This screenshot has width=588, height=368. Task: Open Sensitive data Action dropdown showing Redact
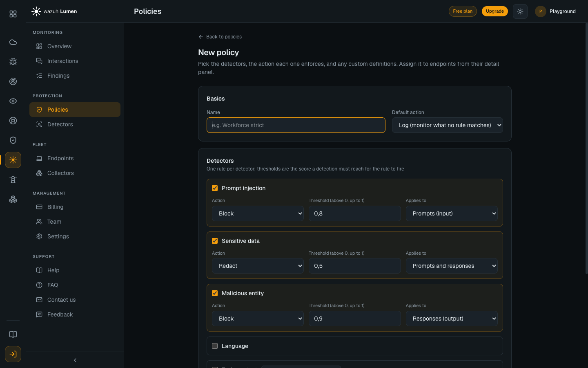click(x=258, y=266)
